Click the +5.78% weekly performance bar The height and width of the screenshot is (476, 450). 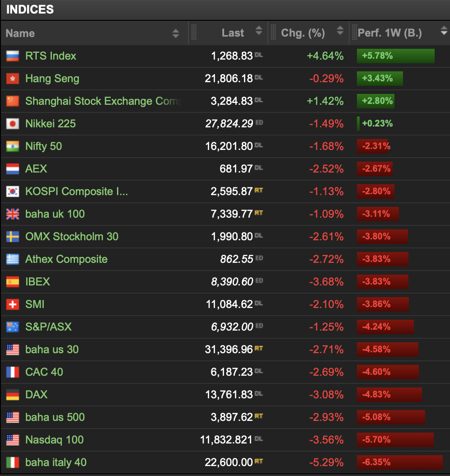[396, 56]
